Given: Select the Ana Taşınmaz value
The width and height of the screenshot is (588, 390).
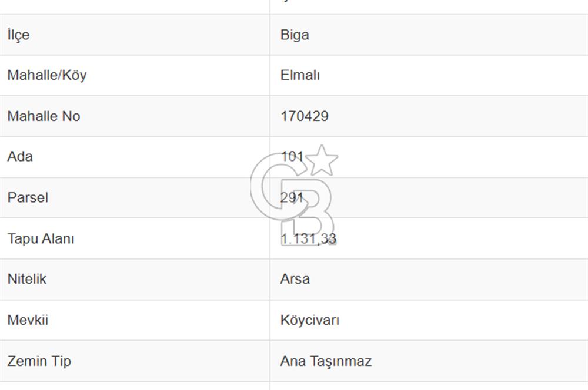Looking at the screenshot, I should coord(326,362).
